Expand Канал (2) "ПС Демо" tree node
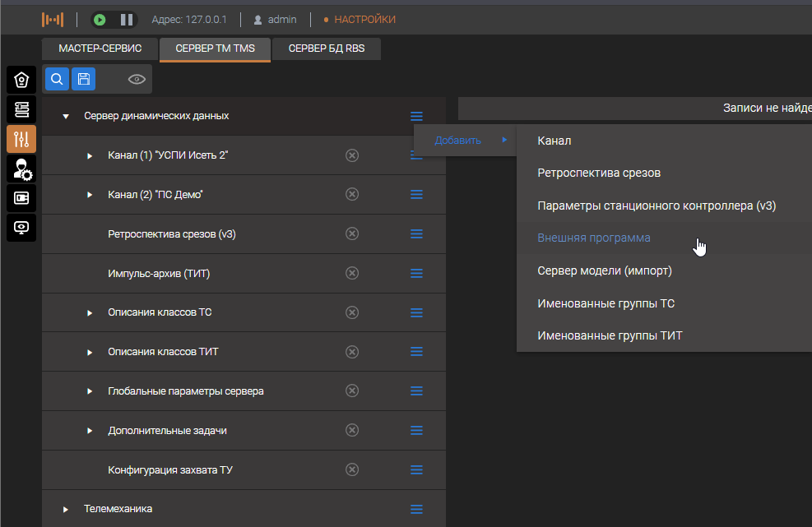812x527 pixels. [90, 195]
